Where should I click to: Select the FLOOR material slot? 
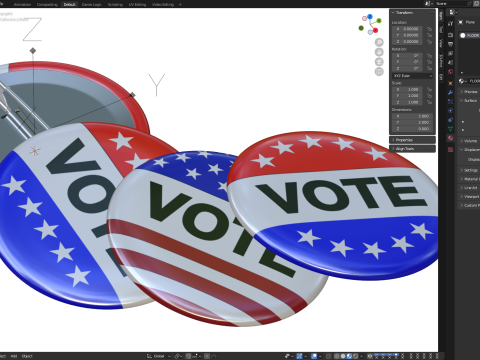tap(469, 35)
